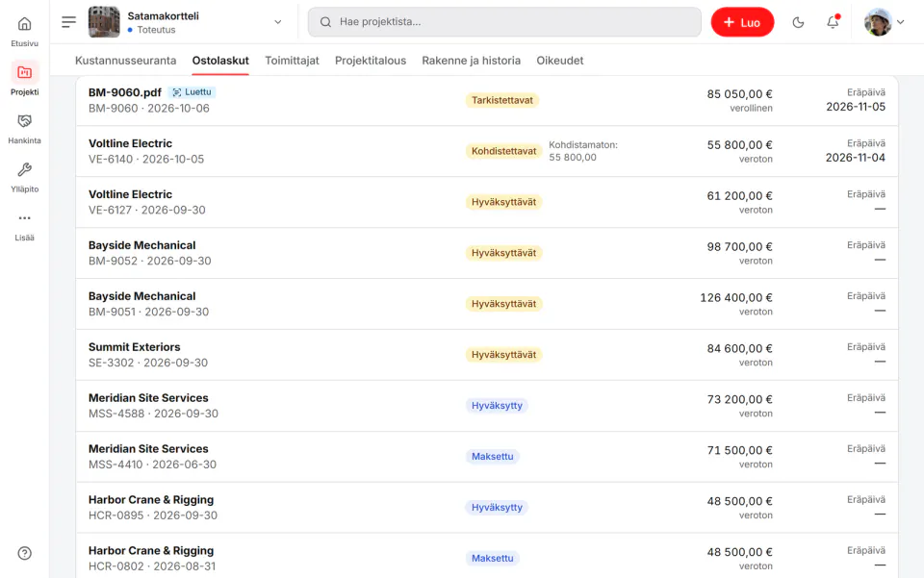Expand the Satamakortteli project selector
Viewport: 924px width, 578px height.
coord(277,22)
